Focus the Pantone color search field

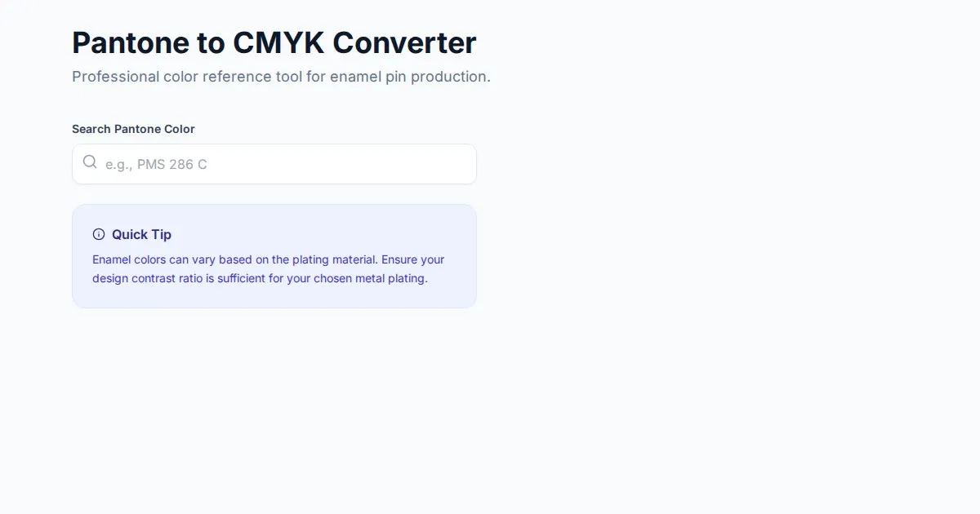(274, 164)
